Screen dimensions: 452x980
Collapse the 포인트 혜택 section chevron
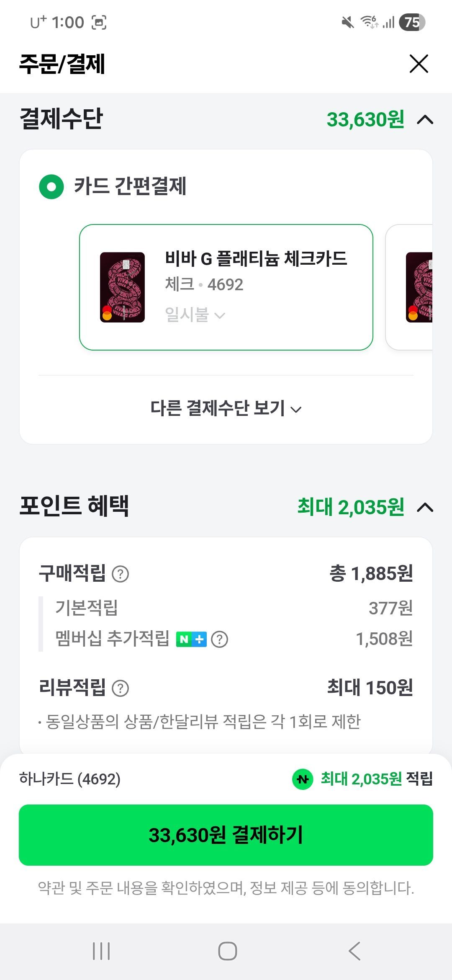coord(425,508)
